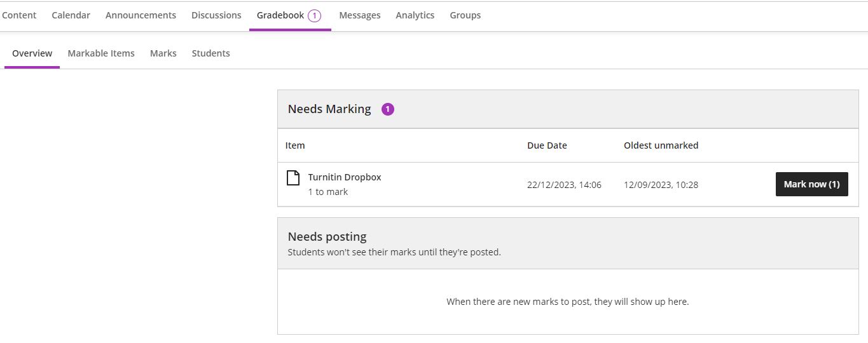
Task: Open the Messages tab
Action: (359, 15)
